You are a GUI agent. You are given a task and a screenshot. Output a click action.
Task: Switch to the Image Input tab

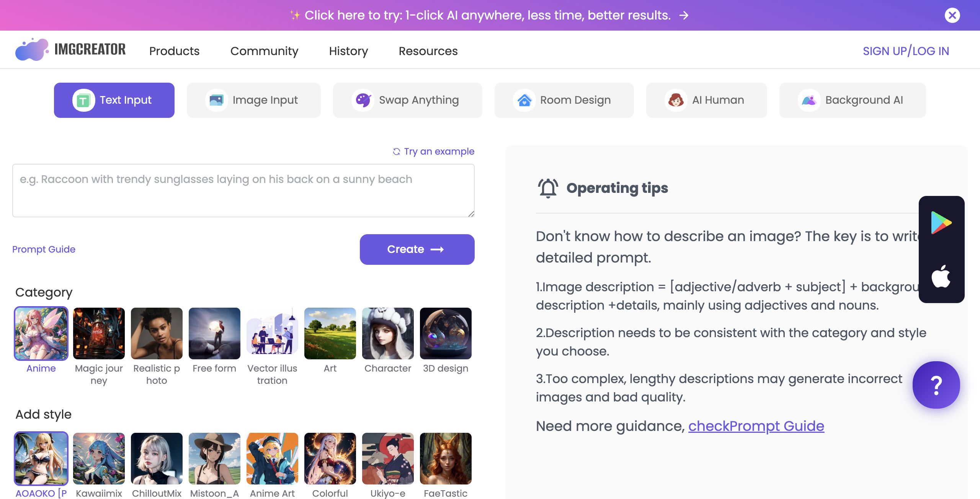[x=253, y=100]
